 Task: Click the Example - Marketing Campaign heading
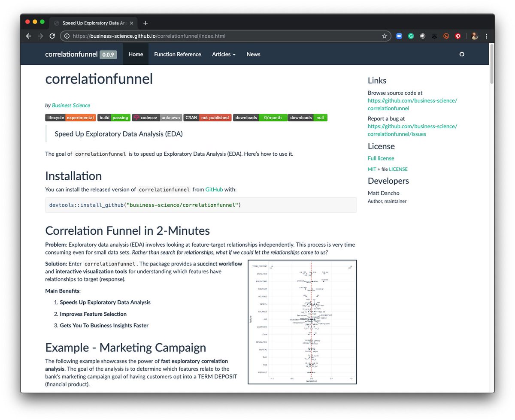pyautogui.click(x=126, y=347)
